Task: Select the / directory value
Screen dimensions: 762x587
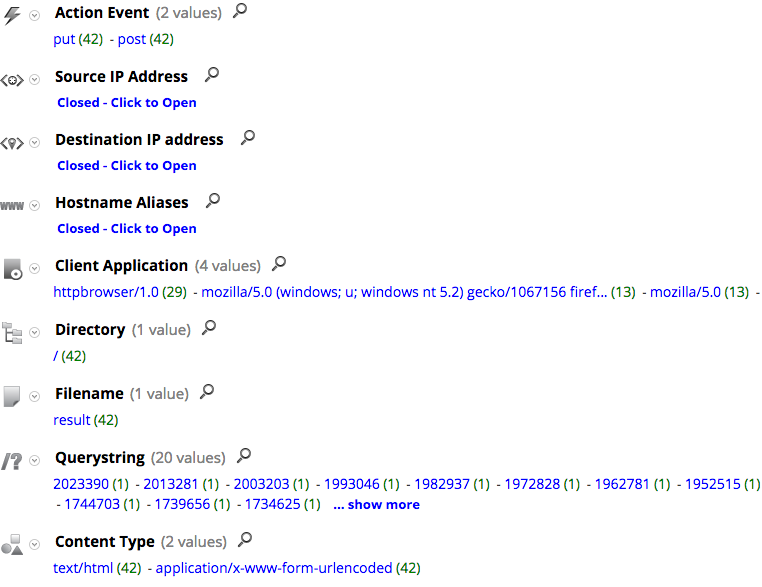Action: (55, 356)
